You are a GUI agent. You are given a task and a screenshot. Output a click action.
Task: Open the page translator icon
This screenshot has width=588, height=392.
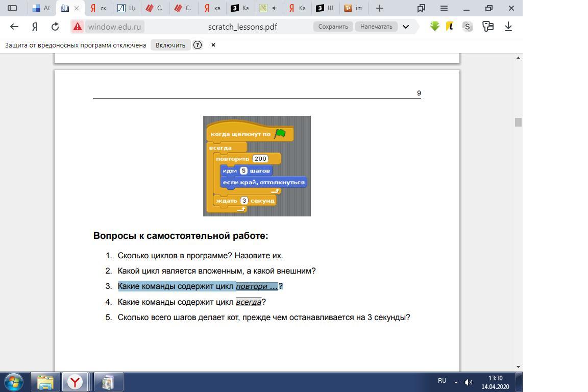click(488, 26)
